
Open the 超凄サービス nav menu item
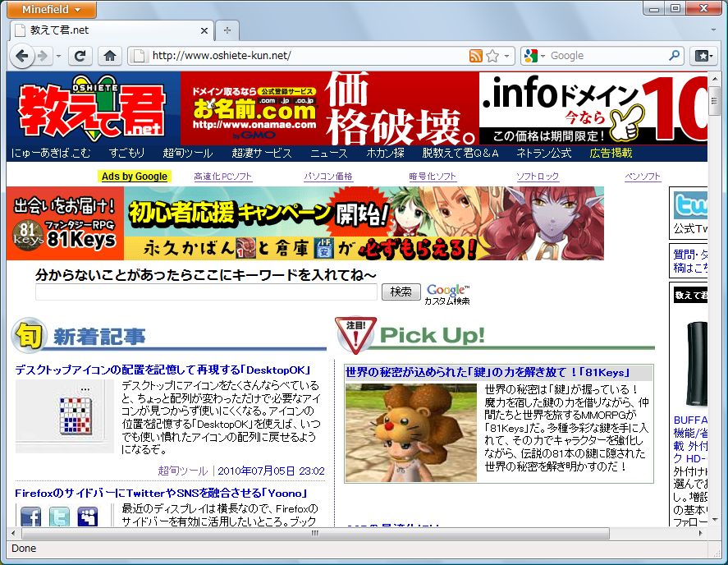[x=262, y=153]
